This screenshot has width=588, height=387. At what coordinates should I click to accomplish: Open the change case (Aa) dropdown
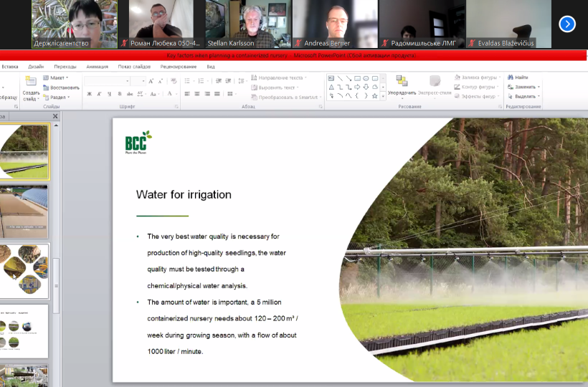click(x=153, y=94)
